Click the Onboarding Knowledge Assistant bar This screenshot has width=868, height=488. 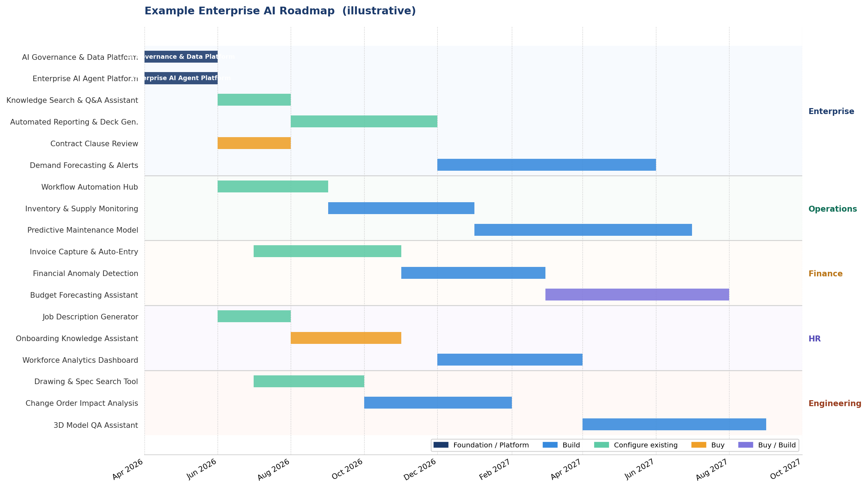(346, 338)
